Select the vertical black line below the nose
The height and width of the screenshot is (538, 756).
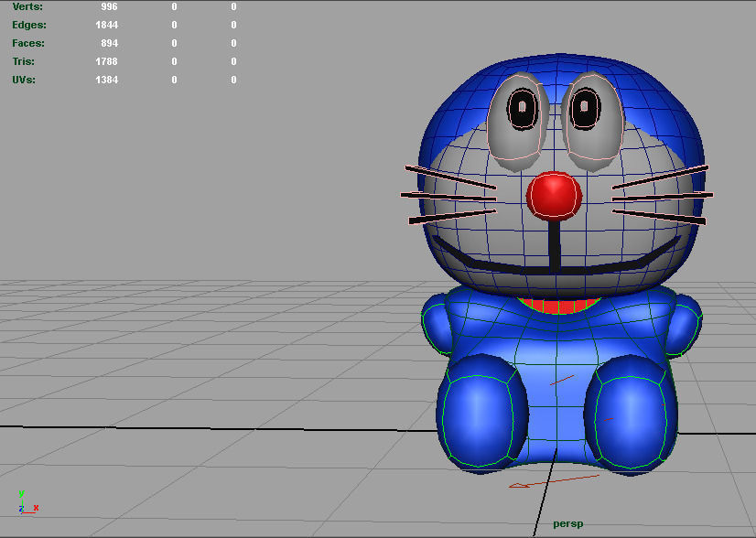pos(556,245)
